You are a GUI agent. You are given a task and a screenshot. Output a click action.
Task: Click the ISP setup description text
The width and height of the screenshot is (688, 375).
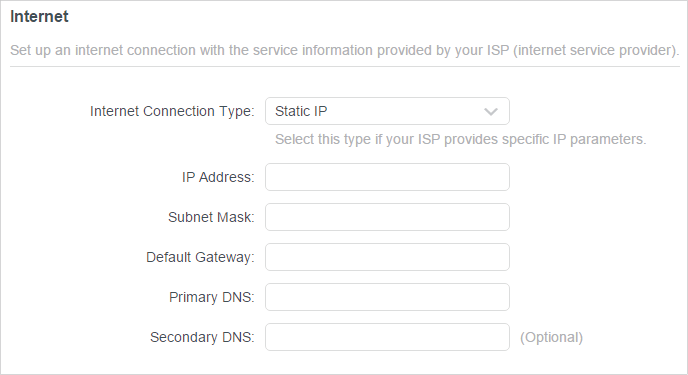(x=345, y=50)
